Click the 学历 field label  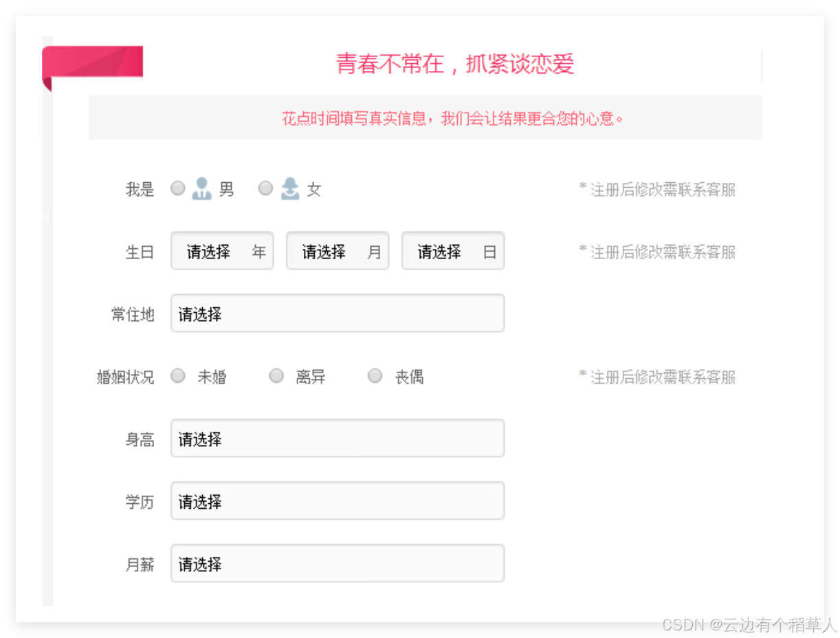(x=140, y=502)
